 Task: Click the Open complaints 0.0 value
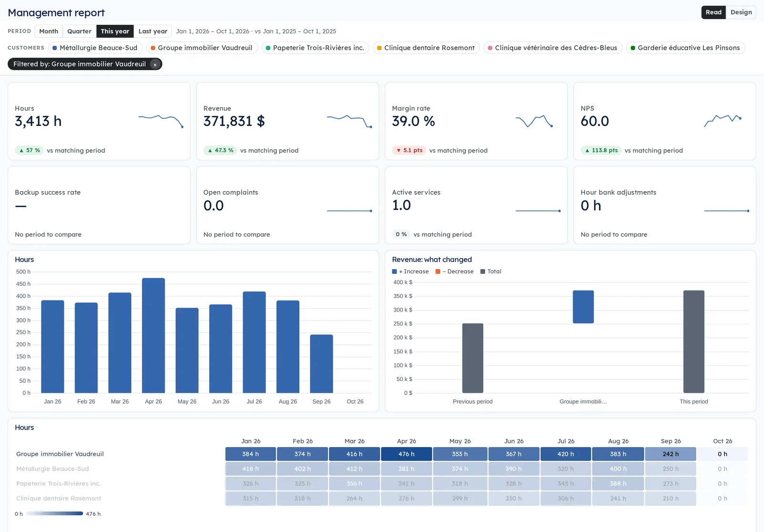(213, 206)
